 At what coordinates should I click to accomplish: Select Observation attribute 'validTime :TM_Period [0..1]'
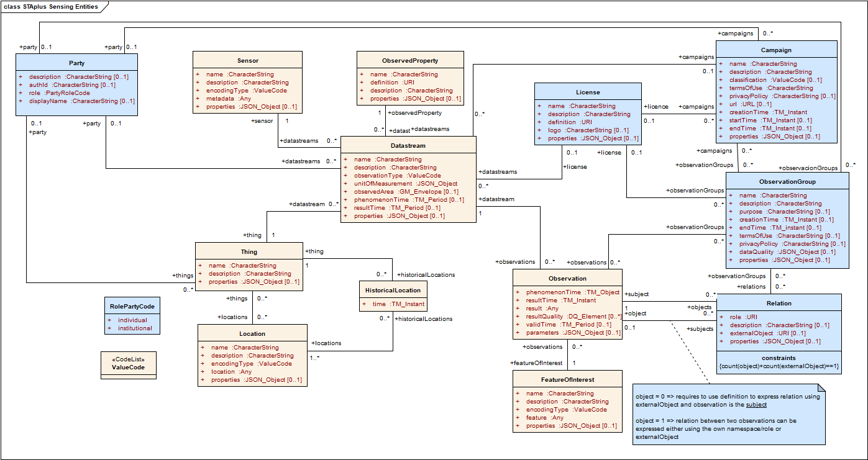tap(569, 325)
